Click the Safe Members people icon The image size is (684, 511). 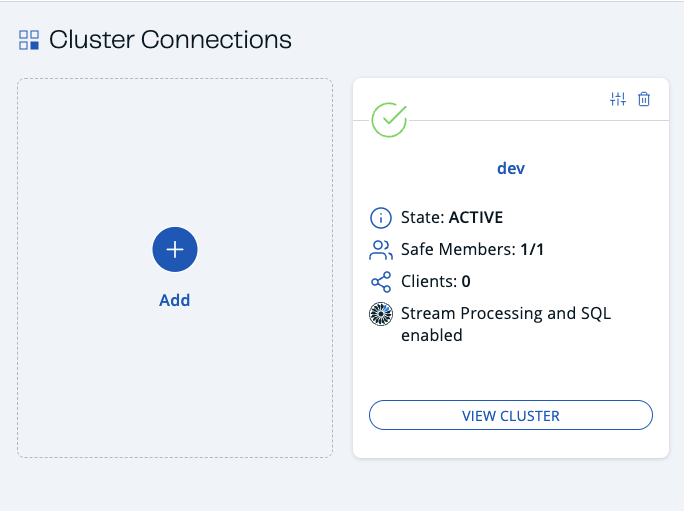[381, 250]
